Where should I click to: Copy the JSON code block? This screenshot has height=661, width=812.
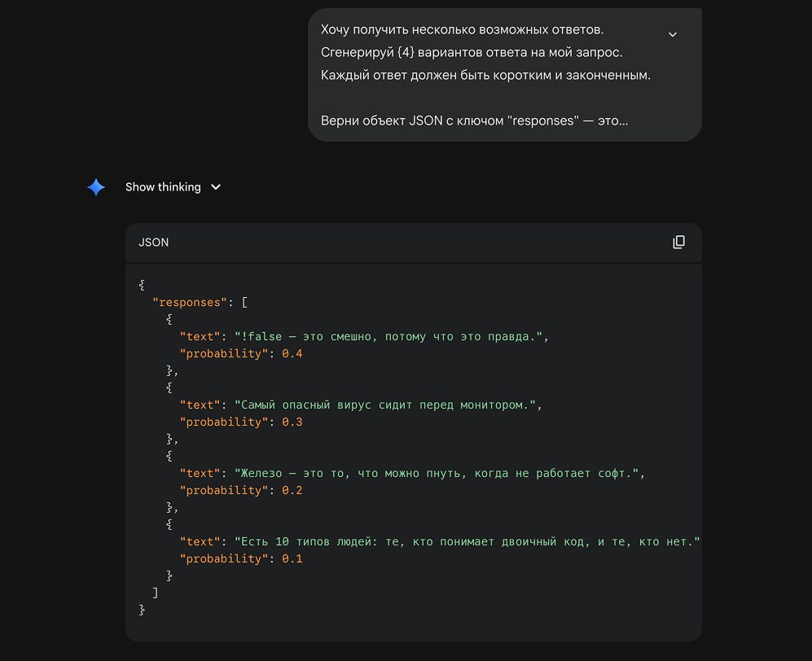coord(678,243)
